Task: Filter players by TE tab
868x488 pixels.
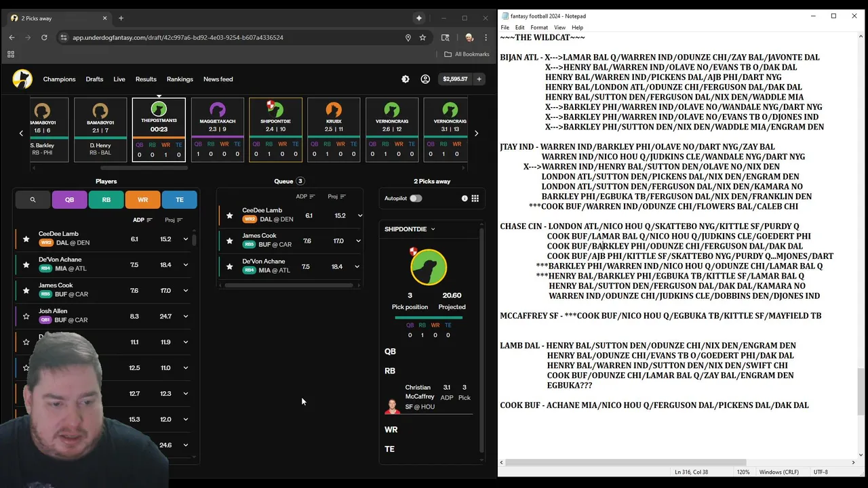Action: click(180, 200)
